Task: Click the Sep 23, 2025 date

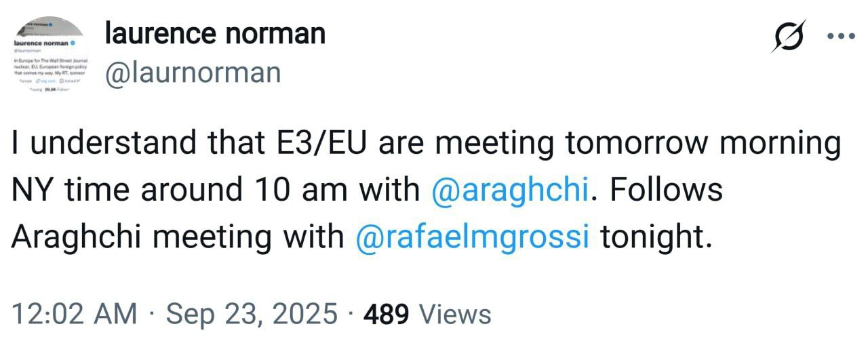Action: pos(252,315)
